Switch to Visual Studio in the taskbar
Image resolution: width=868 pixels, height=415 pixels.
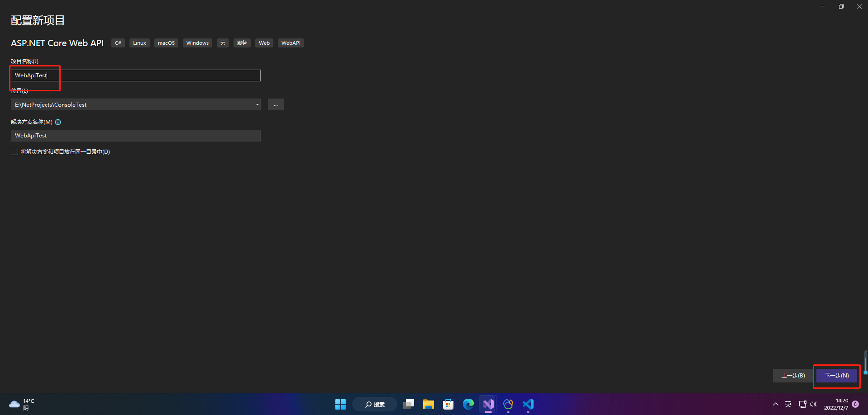(x=488, y=404)
